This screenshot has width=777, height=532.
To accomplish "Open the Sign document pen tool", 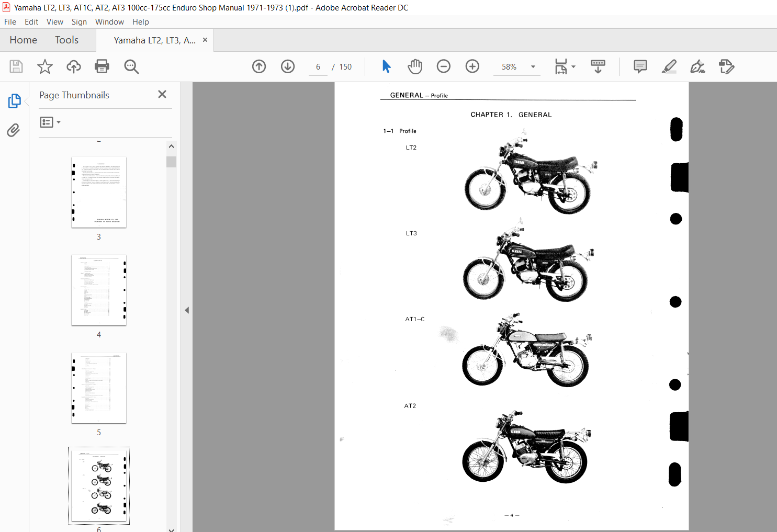I will pyautogui.click(x=697, y=66).
